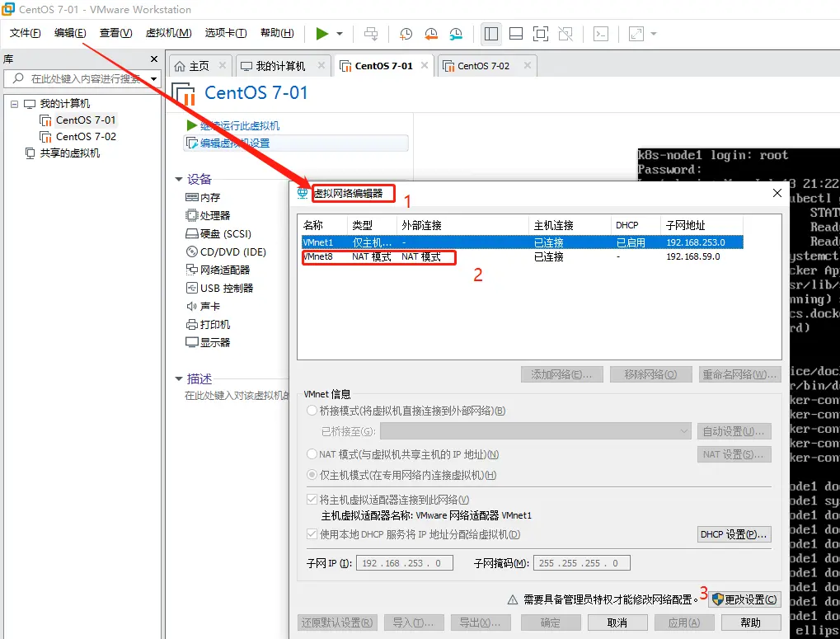Collapse the 我的计算机 tree node
840x639 pixels.
(x=15, y=104)
